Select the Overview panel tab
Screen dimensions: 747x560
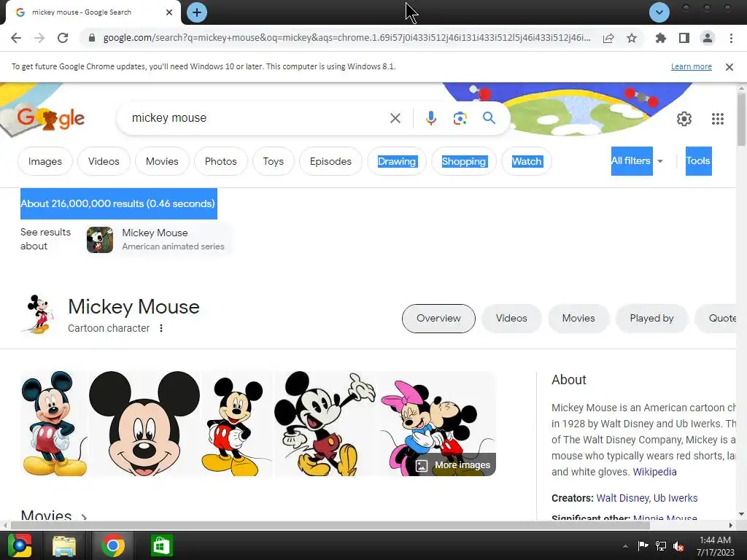coord(438,318)
